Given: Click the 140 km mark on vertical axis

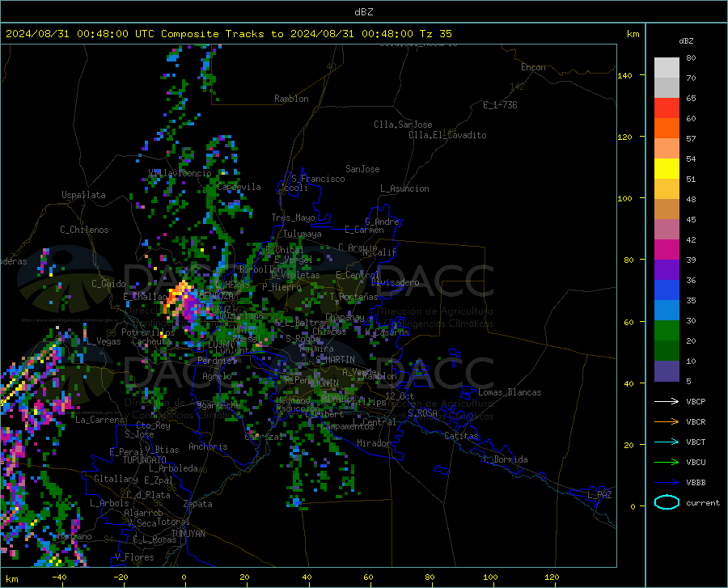Looking at the screenshot, I should coord(625,75).
